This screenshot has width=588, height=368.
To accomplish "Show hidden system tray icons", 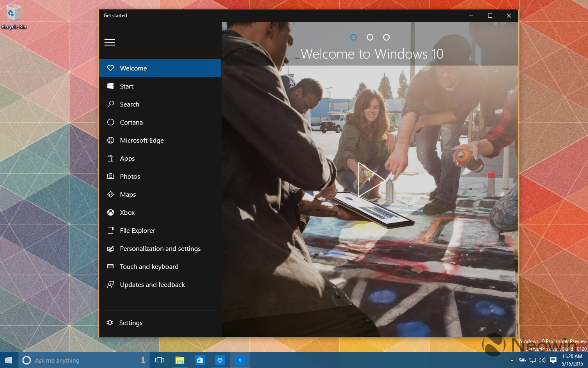I will click(512, 360).
